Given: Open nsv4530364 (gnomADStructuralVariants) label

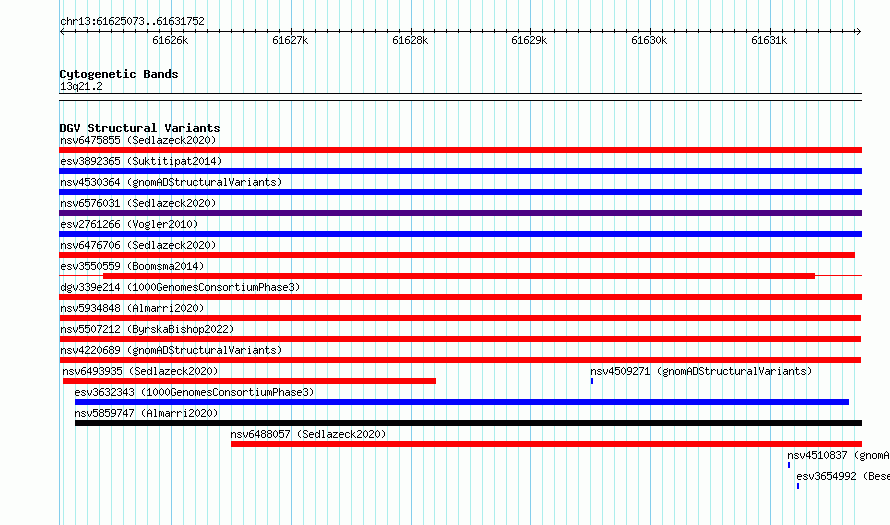Looking at the screenshot, I should (171, 182).
